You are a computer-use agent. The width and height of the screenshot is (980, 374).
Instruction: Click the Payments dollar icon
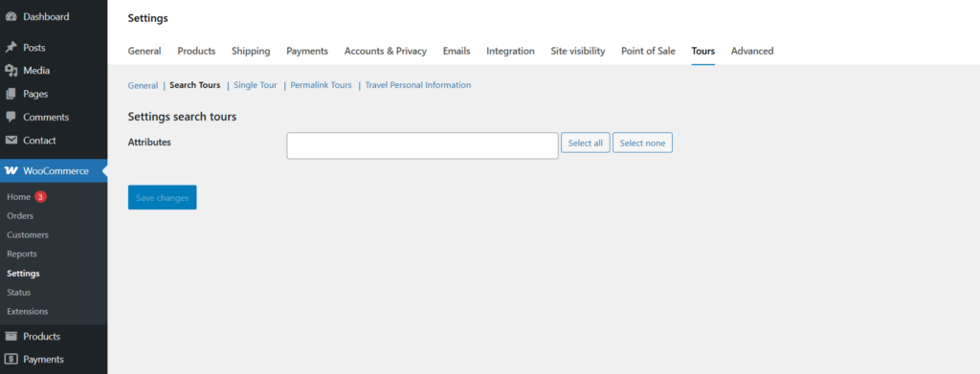click(x=11, y=359)
